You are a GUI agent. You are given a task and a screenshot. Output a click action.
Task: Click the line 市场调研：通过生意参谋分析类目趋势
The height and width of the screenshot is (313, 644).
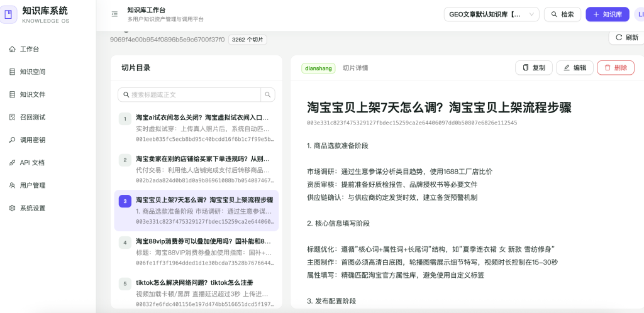[x=399, y=172]
